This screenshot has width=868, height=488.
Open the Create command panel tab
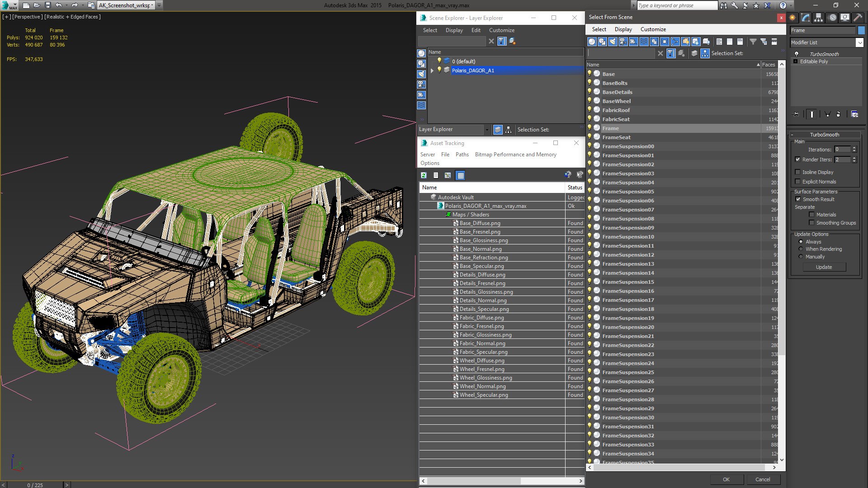[793, 18]
